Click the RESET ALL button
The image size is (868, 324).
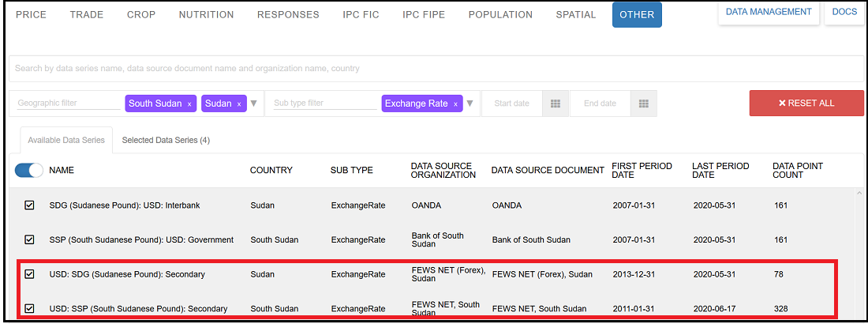coord(806,104)
